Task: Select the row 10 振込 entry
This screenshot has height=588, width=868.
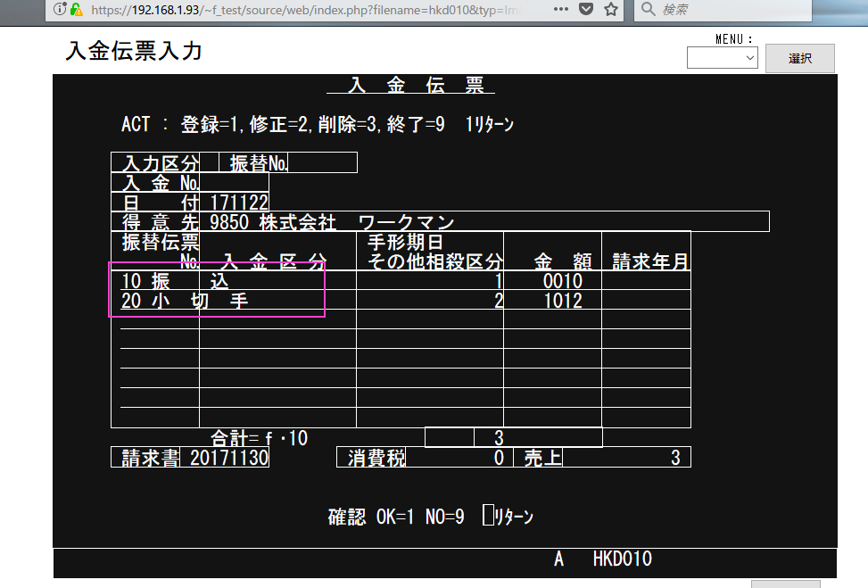Action: click(216, 281)
